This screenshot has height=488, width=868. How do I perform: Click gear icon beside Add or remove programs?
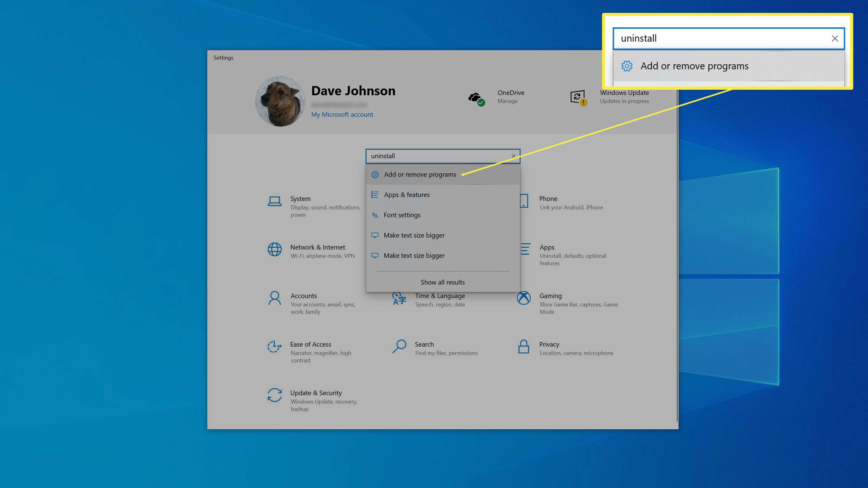375,175
